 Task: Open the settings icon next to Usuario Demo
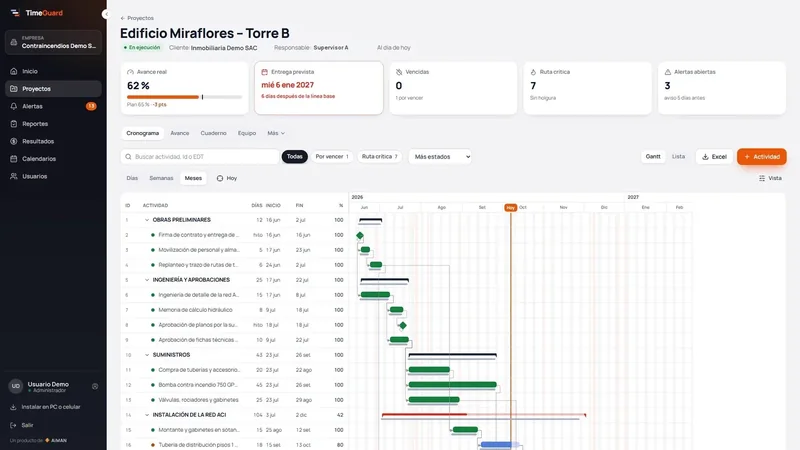(95, 387)
